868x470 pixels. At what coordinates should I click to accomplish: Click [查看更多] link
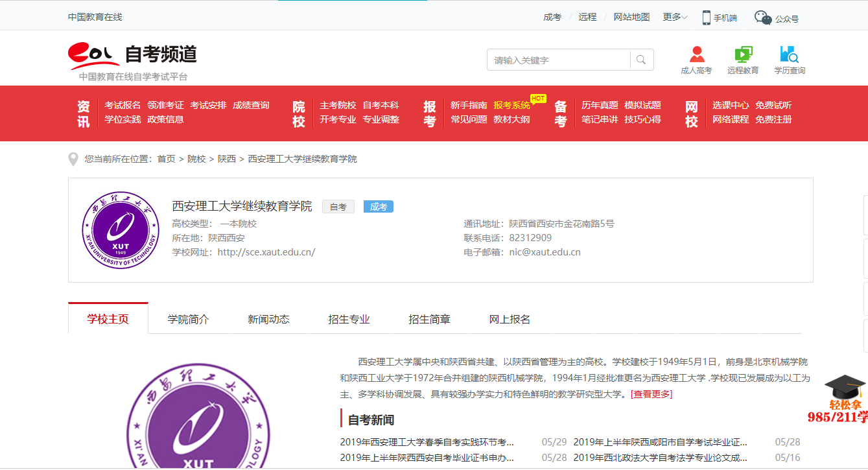click(x=651, y=394)
